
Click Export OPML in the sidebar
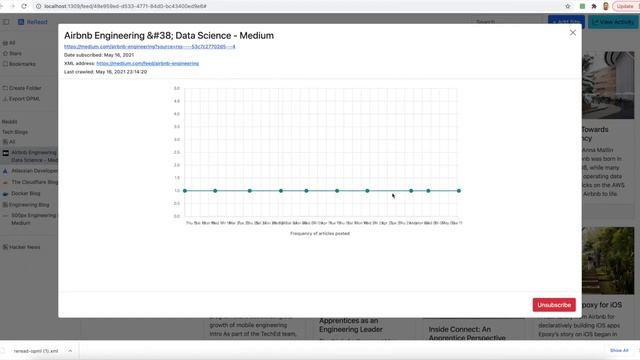pos(21,99)
